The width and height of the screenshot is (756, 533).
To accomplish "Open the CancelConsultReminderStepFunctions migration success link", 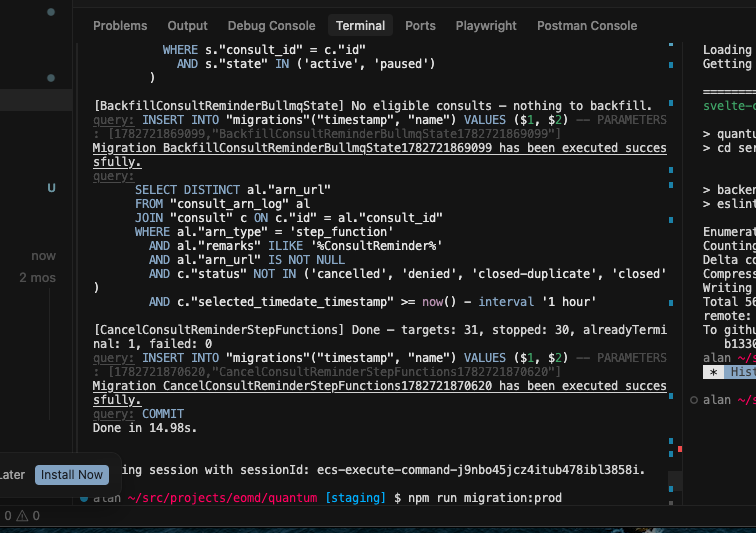I will pyautogui.click(x=379, y=393).
